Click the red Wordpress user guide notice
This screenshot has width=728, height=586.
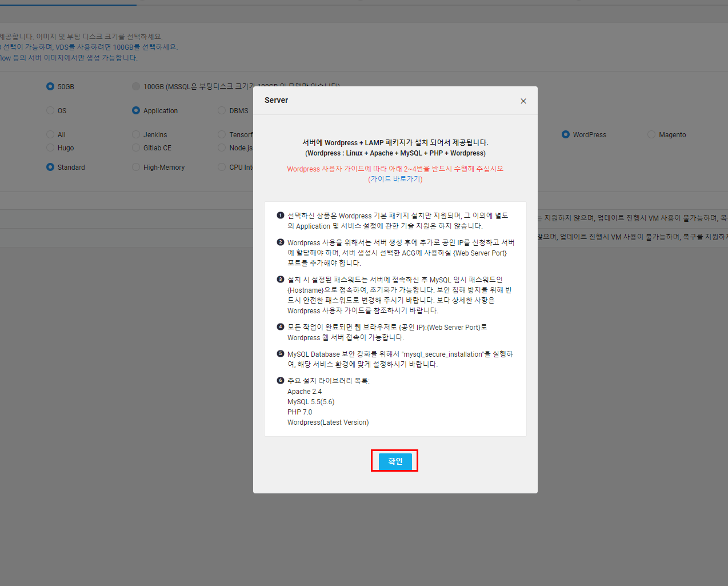[395, 169]
